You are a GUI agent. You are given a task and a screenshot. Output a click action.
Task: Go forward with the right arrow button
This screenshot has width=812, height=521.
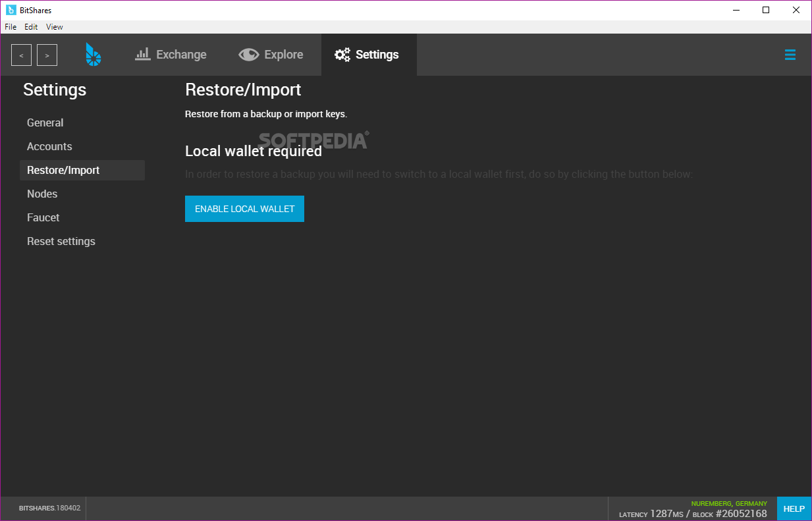point(47,55)
